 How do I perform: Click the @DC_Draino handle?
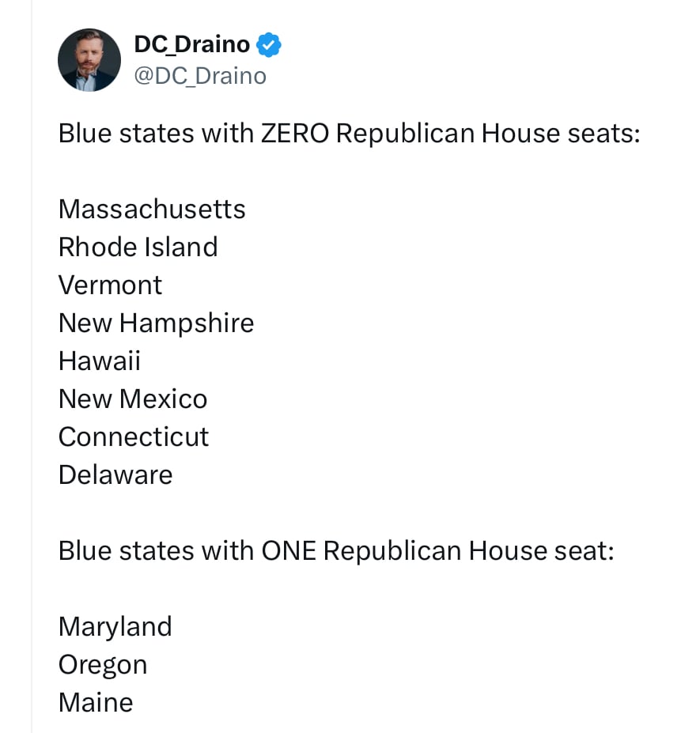[x=200, y=76]
